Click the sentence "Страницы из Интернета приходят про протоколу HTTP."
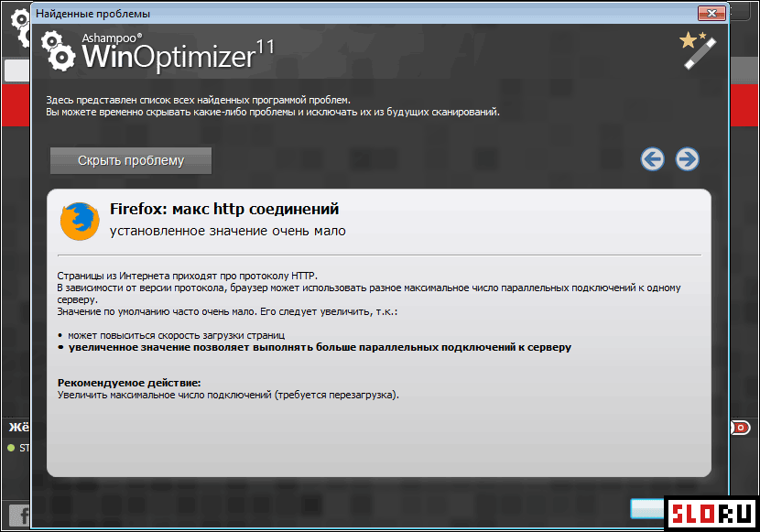Screen dimensions: 760x532 pos(187,276)
